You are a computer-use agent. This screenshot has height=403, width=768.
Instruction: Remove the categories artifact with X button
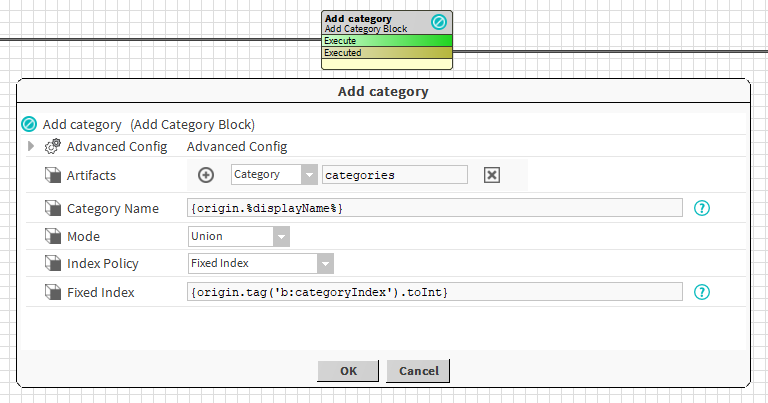click(x=491, y=175)
